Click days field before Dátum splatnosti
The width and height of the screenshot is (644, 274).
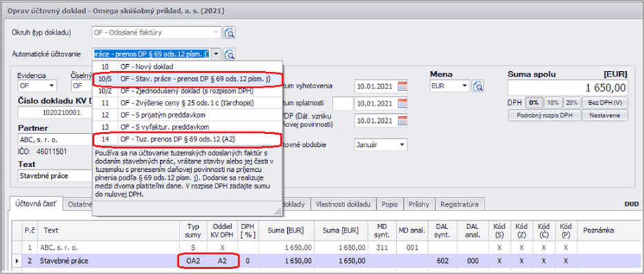click(x=342, y=103)
